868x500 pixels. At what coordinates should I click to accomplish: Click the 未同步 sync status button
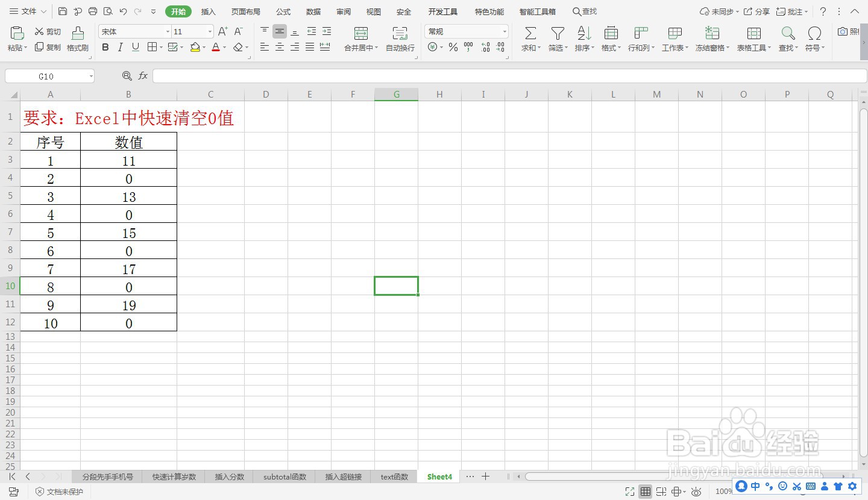click(720, 11)
